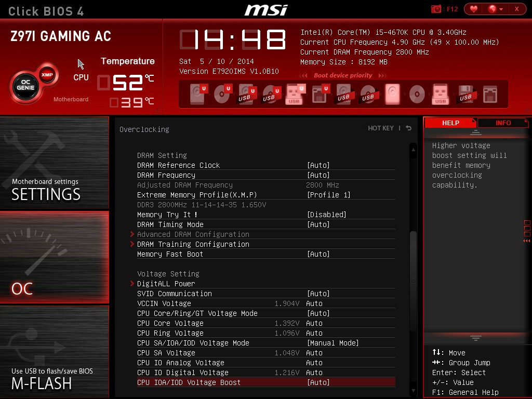
Task: Open the OC section
Action: (x=54, y=257)
